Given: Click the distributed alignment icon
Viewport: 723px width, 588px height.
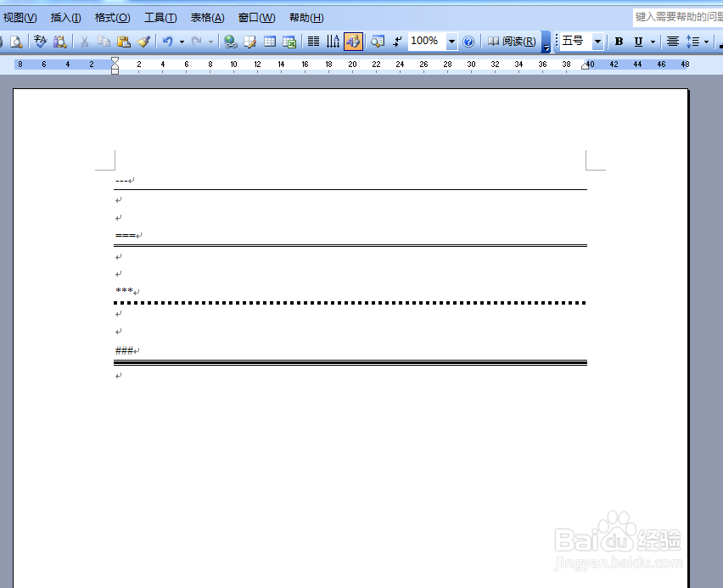Looking at the screenshot, I should (x=673, y=42).
